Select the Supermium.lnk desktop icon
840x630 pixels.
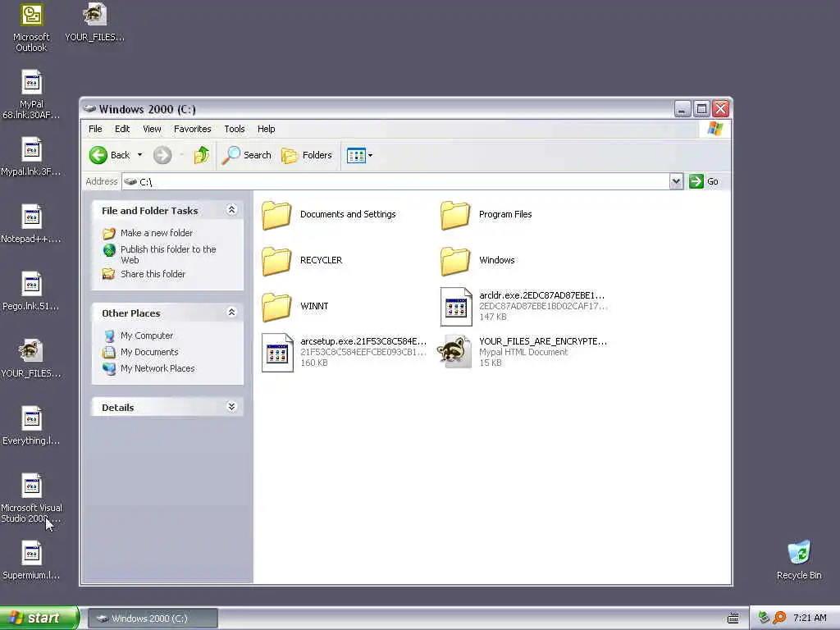(32, 554)
